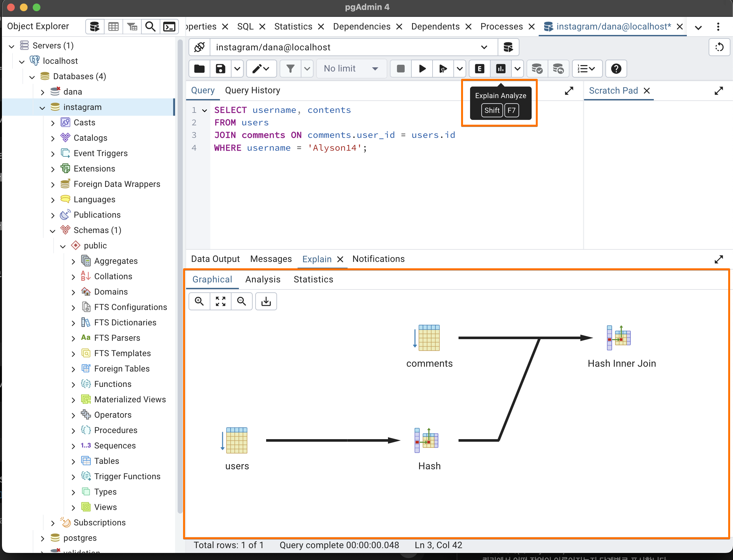Select the postgres database item

(80, 538)
